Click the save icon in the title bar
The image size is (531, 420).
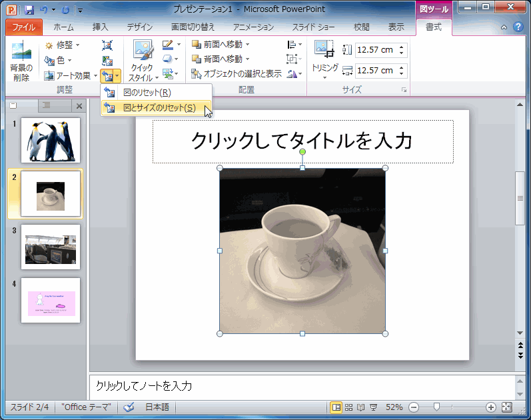29,10
